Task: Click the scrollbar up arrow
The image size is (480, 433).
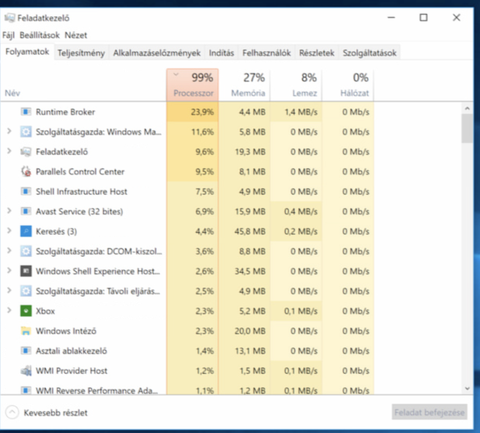Action: 467,108
